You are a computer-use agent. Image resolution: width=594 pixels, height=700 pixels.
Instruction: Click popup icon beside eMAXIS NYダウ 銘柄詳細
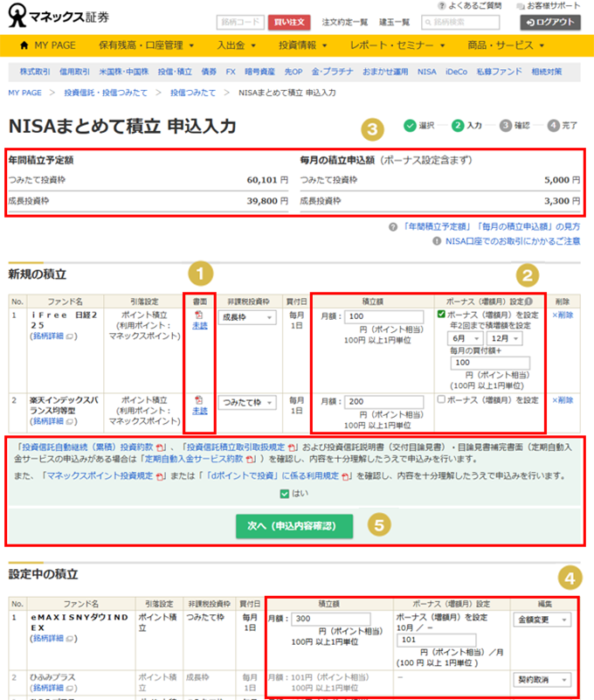click(x=70, y=639)
